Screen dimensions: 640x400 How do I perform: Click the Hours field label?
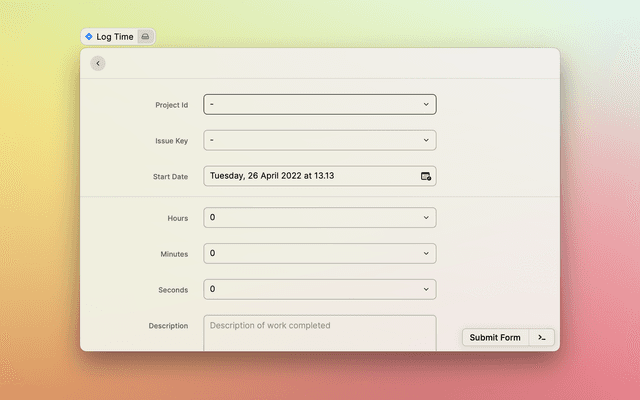(x=177, y=218)
